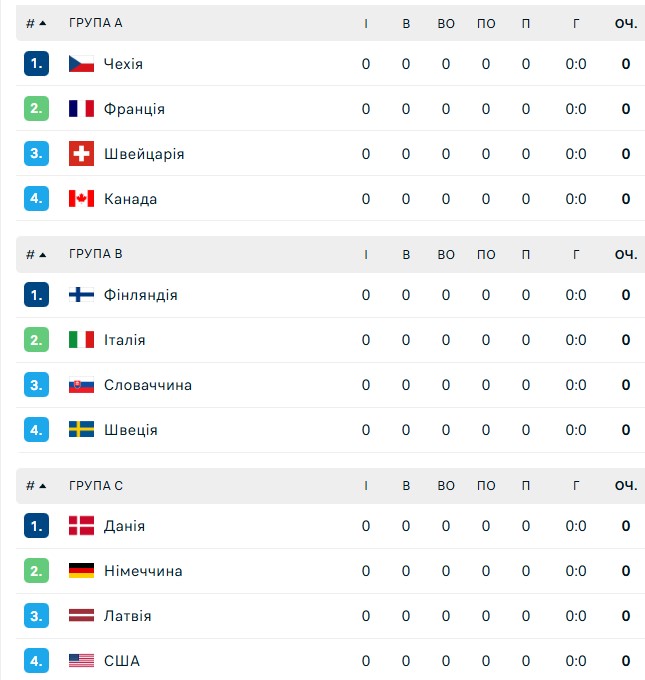Click the Латвія team name
The height and width of the screenshot is (680, 645).
click(x=128, y=616)
